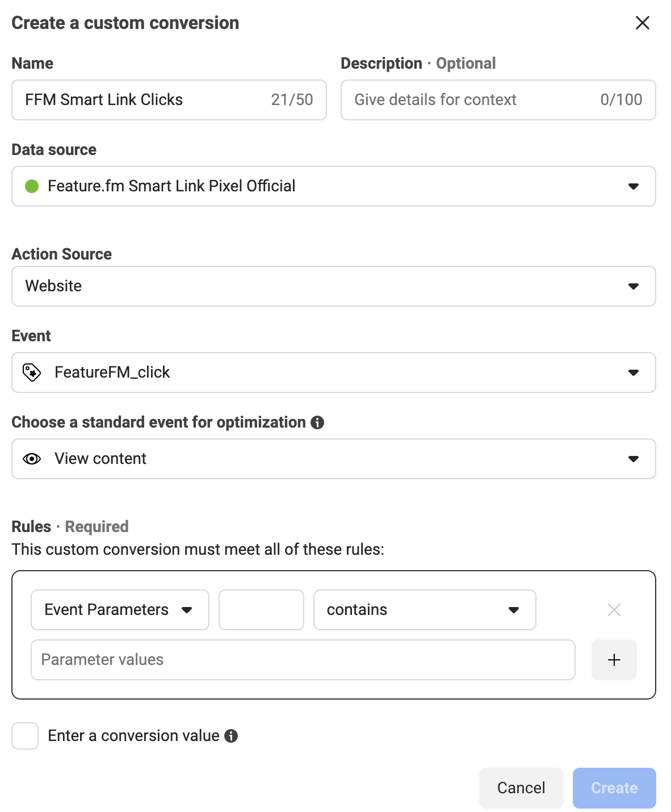671x812 pixels.
Task: Click the Parameter values input field
Action: (303, 660)
